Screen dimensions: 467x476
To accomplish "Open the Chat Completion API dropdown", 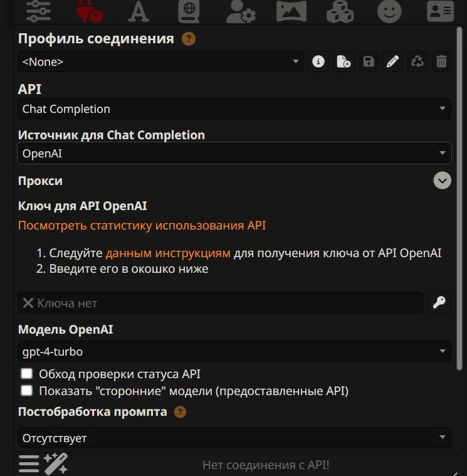I will pyautogui.click(x=234, y=109).
